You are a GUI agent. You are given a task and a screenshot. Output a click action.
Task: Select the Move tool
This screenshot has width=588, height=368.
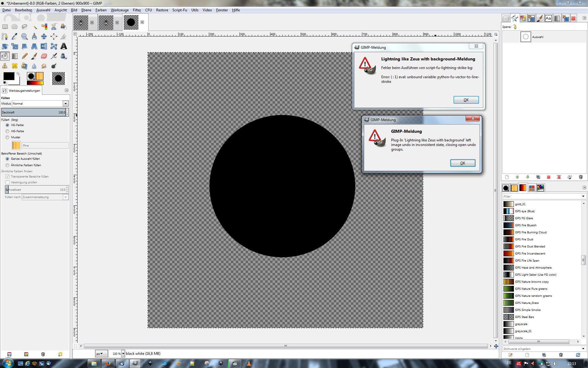click(44, 36)
